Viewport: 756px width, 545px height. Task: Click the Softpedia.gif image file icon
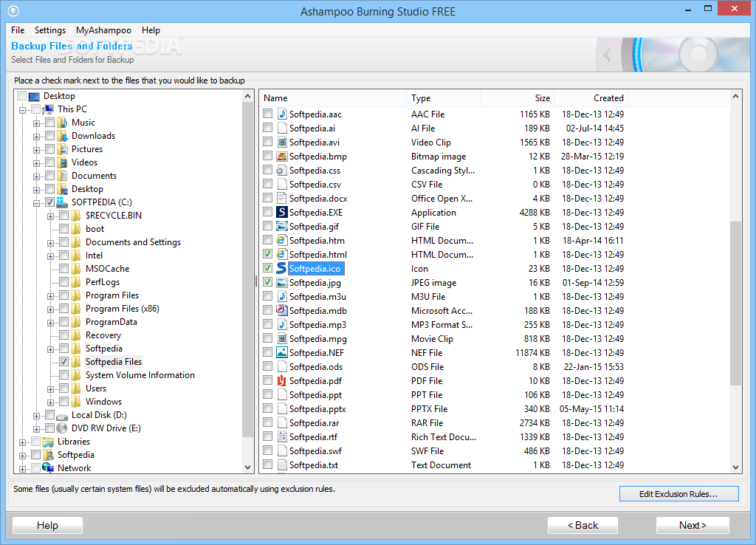282,226
